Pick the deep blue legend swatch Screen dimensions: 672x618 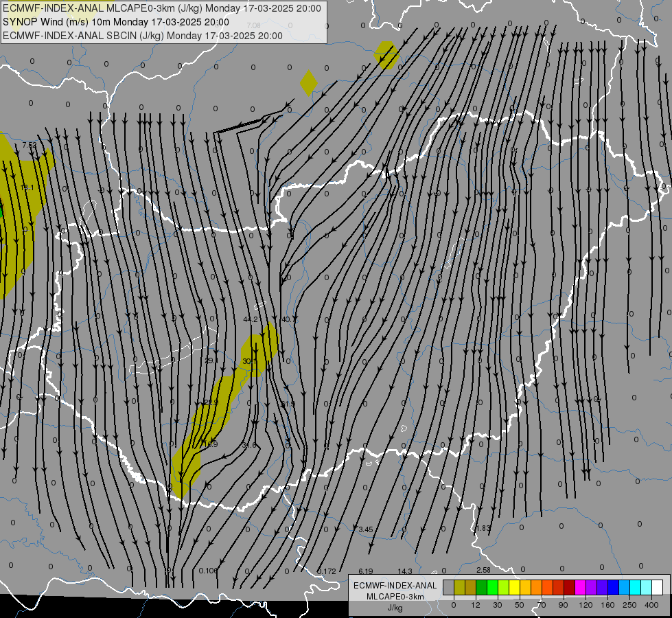point(613,587)
